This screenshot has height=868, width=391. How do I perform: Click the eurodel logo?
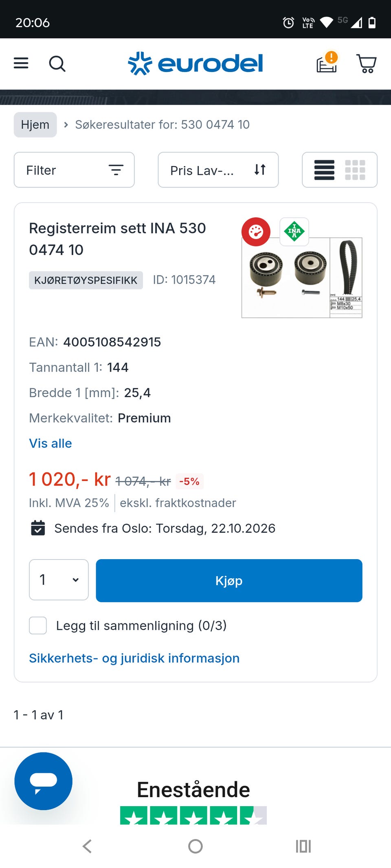point(195,63)
